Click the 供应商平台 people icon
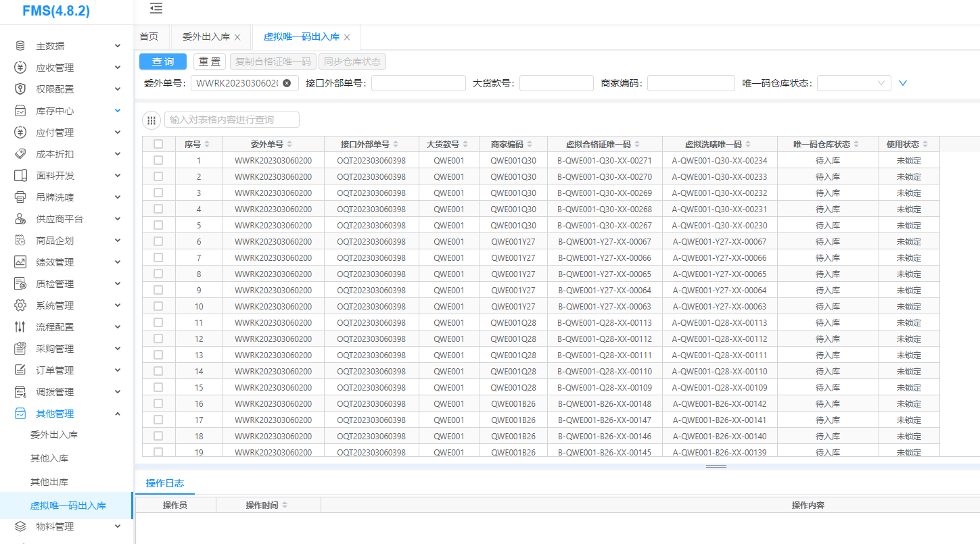980x544 pixels. (x=20, y=219)
